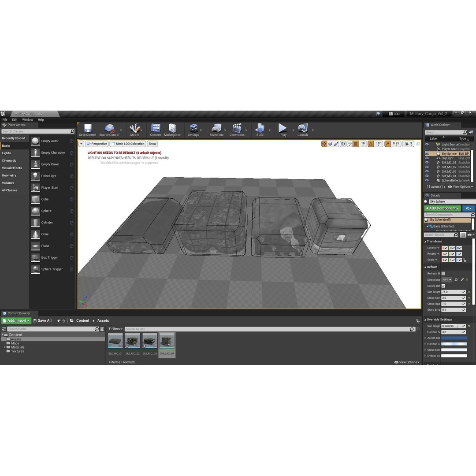This screenshot has height=476, width=476.
Task: Toggle visibility eye of SM_MC_03 actor
Action: coord(427,171)
